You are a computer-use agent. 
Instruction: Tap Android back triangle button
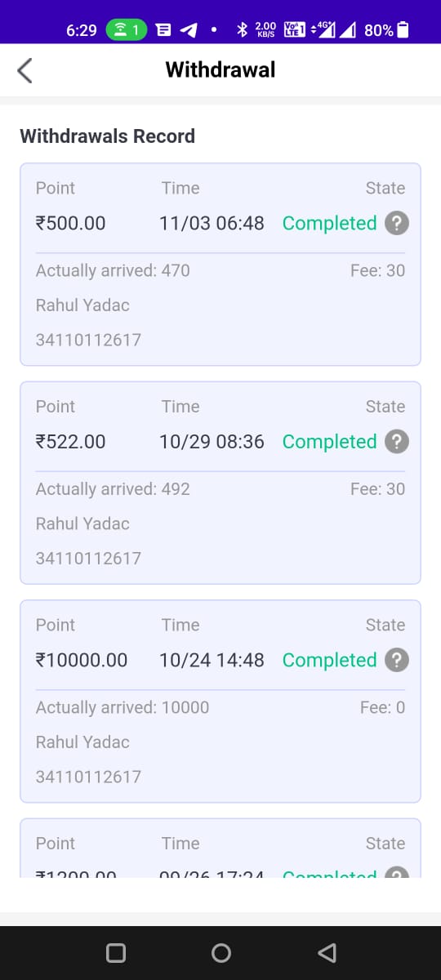[326, 953]
